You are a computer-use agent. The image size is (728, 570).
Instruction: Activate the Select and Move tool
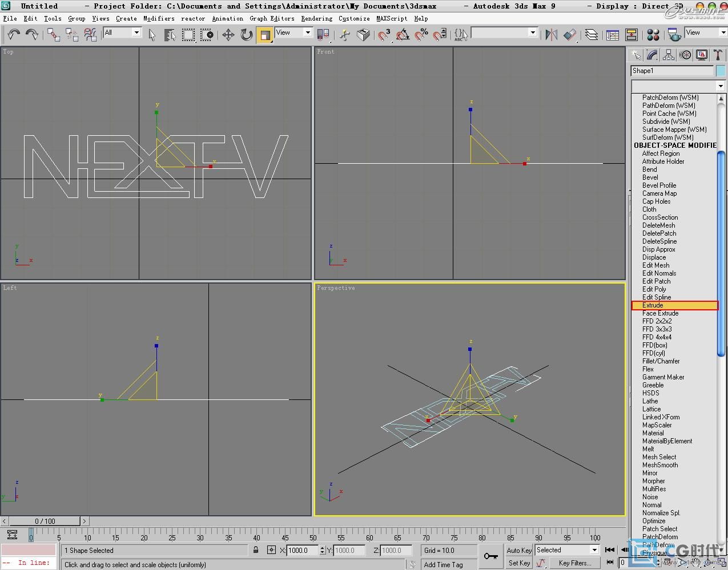228,35
